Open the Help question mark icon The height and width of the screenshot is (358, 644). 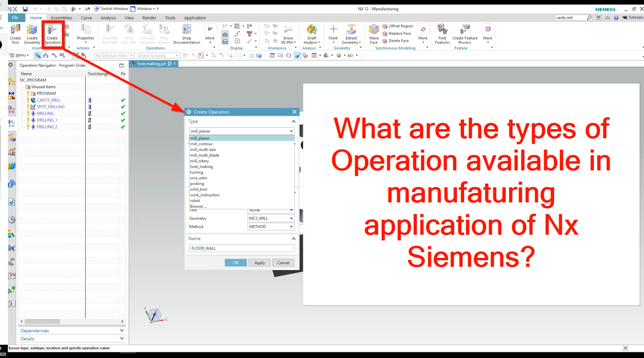point(616,18)
